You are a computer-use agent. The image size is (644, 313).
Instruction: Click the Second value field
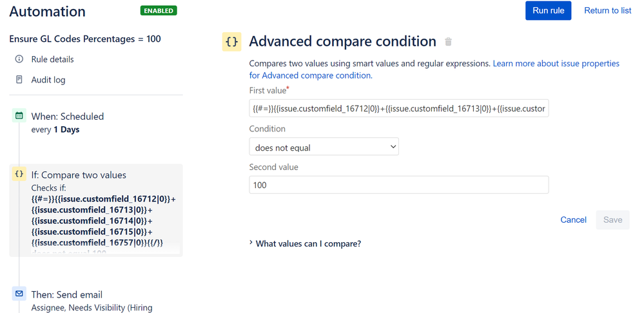(x=398, y=185)
